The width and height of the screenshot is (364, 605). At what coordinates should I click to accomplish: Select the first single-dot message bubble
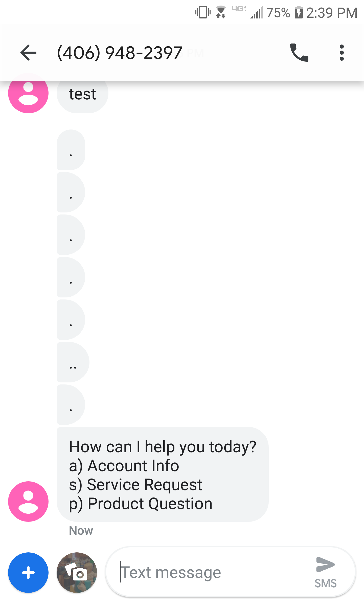click(71, 152)
